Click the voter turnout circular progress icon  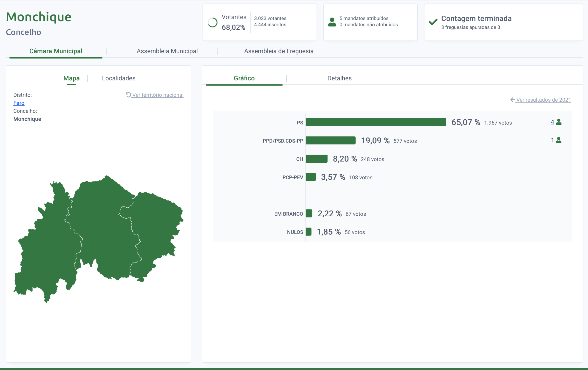212,22
